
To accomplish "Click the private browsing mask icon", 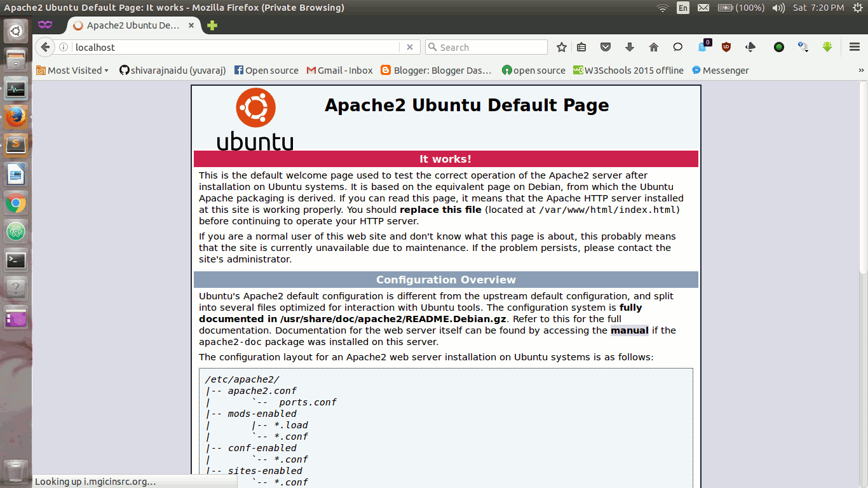I will pyautogui.click(x=45, y=25).
